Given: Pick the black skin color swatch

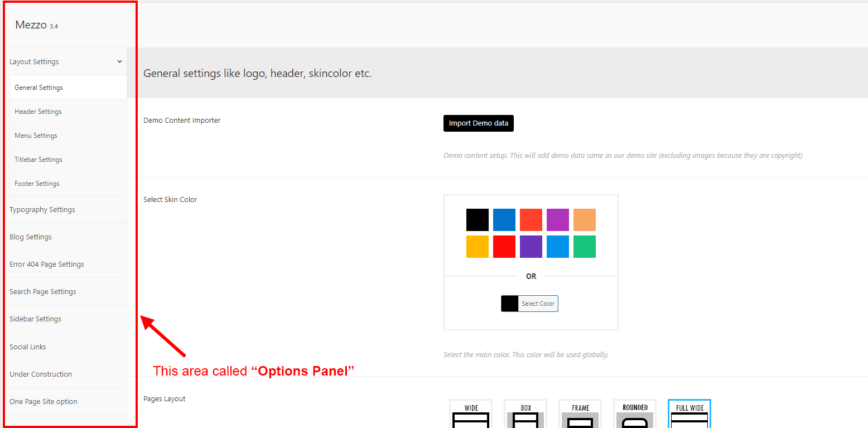Looking at the screenshot, I should point(477,220).
